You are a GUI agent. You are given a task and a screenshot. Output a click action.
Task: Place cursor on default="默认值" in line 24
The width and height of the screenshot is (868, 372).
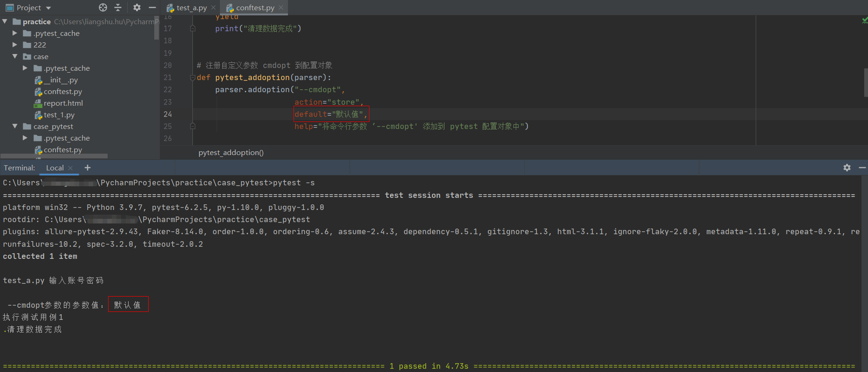click(331, 114)
